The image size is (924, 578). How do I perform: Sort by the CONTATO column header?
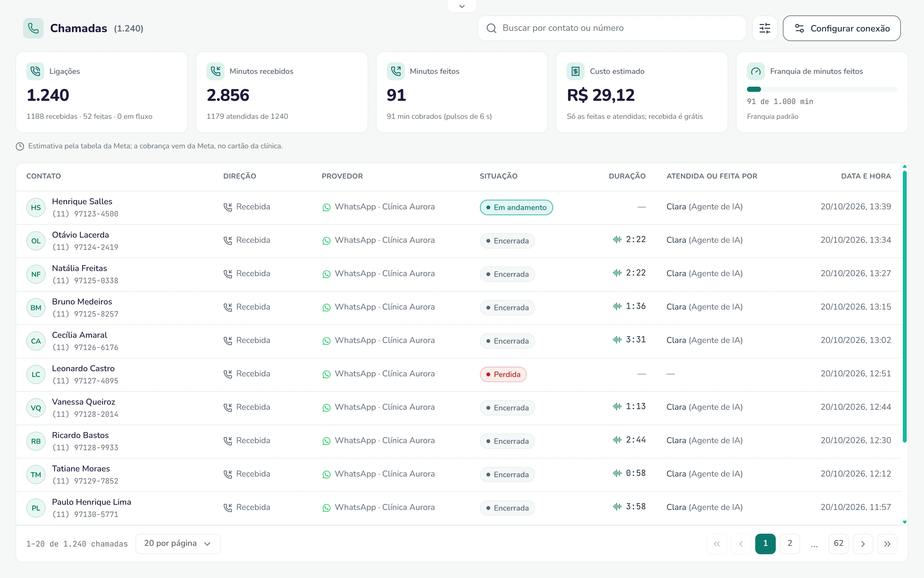[x=44, y=176]
